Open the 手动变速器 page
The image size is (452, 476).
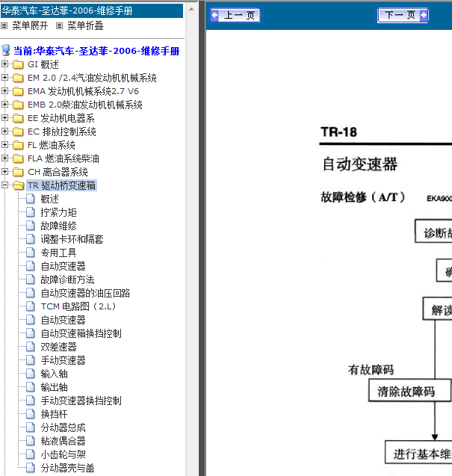click(x=64, y=360)
